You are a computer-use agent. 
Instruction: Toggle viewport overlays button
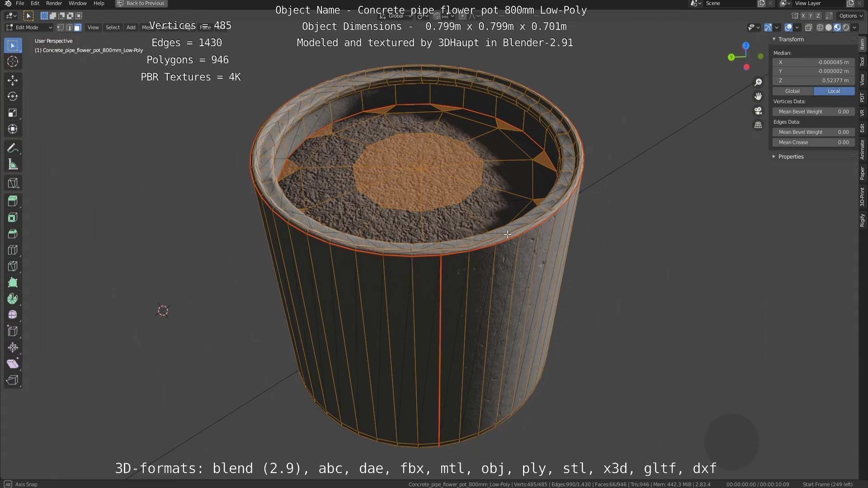coord(788,28)
